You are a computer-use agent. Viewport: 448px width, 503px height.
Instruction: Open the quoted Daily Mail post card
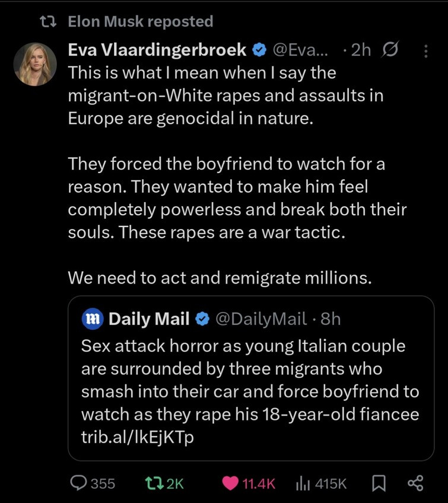[250, 380]
